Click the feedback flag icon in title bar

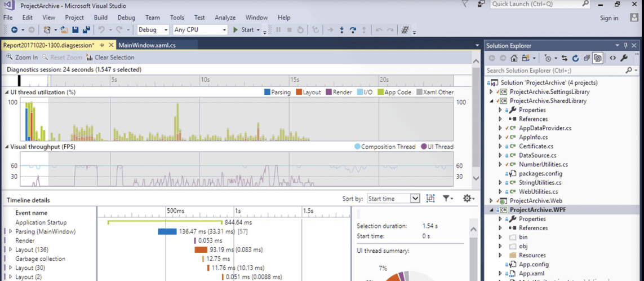click(x=465, y=4)
